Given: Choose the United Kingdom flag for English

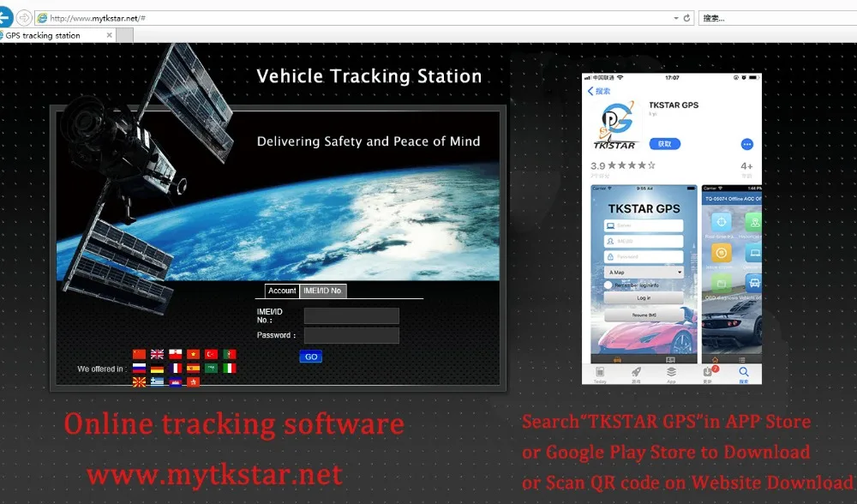Looking at the screenshot, I should point(157,354).
